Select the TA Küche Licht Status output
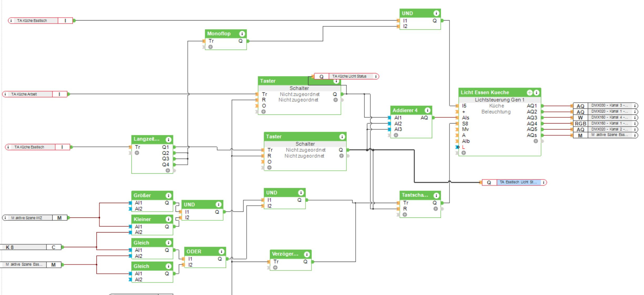This screenshot has width=644, height=295. pos(349,76)
